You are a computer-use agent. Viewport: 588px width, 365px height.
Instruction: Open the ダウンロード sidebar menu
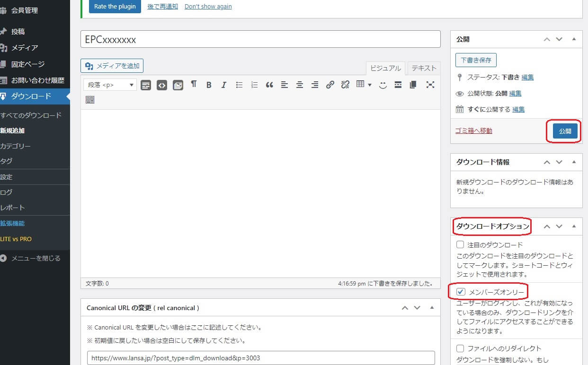point(35,96)
